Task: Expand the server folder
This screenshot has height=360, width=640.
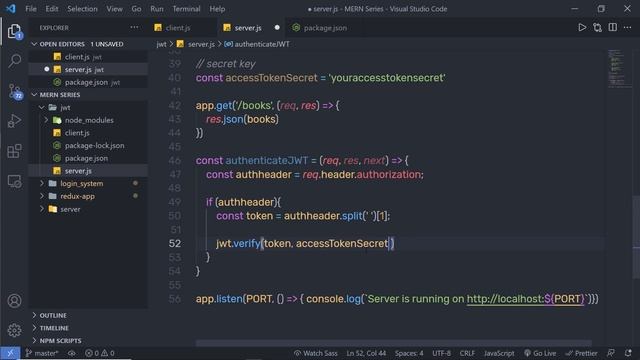Action: coord(42,209)
